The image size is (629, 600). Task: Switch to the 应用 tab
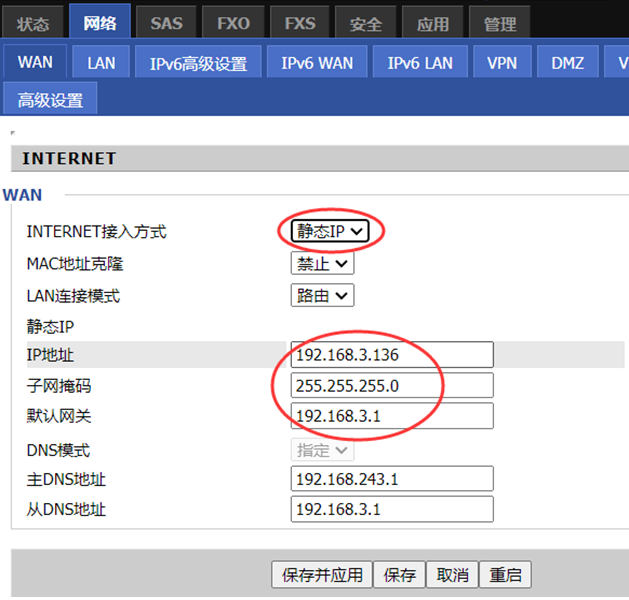click(432, 23)
